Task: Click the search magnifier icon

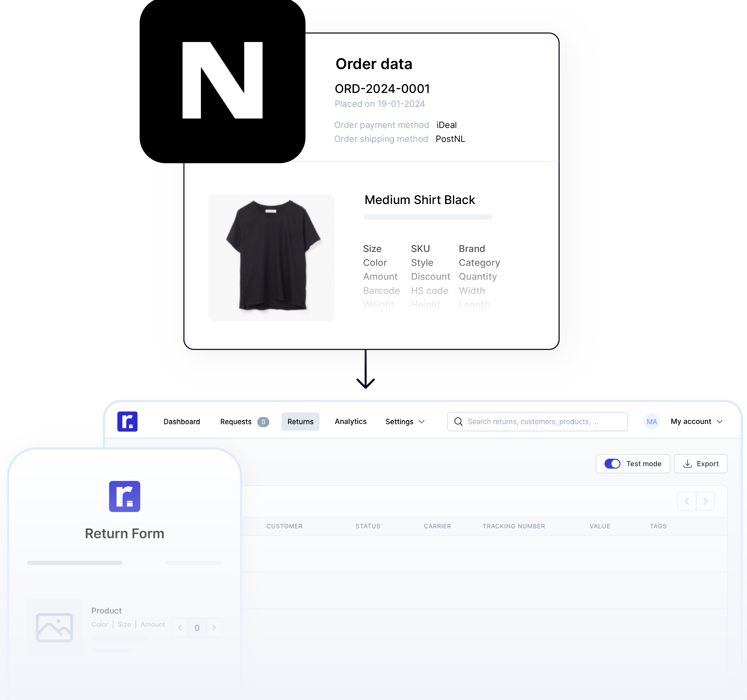Action: 459,421
